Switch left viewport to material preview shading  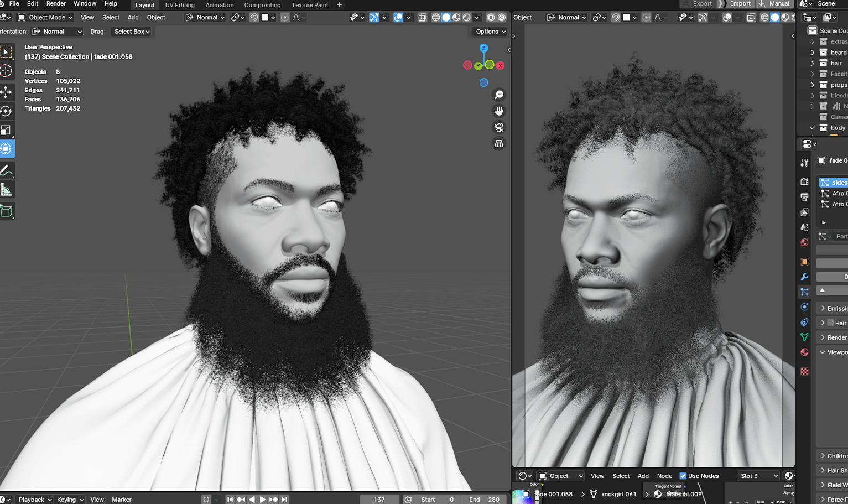pos(456,18)
